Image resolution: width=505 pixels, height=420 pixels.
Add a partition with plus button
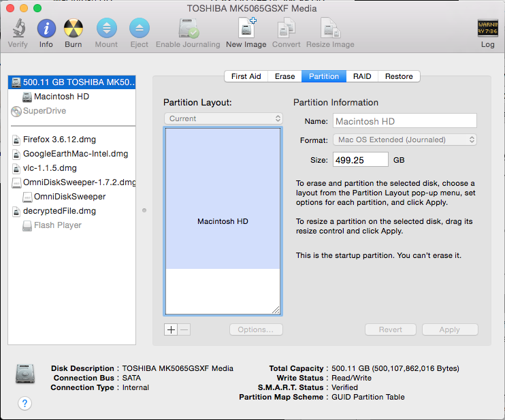[170, 329]
